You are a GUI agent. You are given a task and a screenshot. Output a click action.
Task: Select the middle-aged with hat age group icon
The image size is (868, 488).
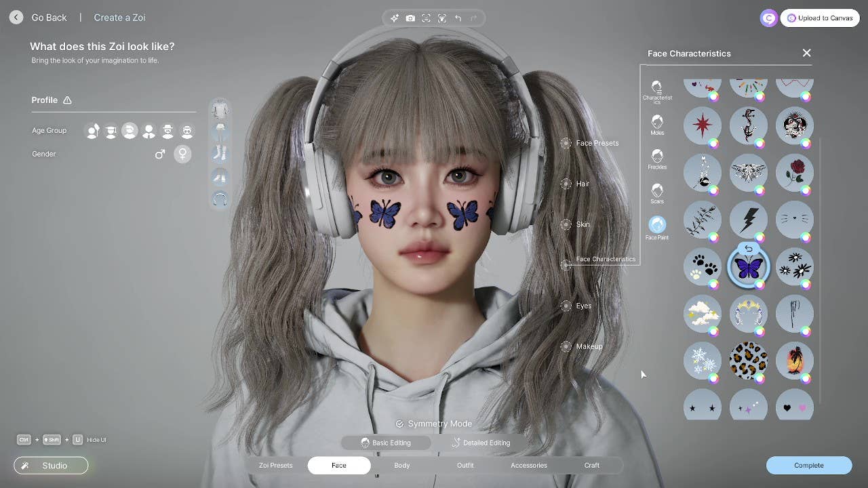167,131
